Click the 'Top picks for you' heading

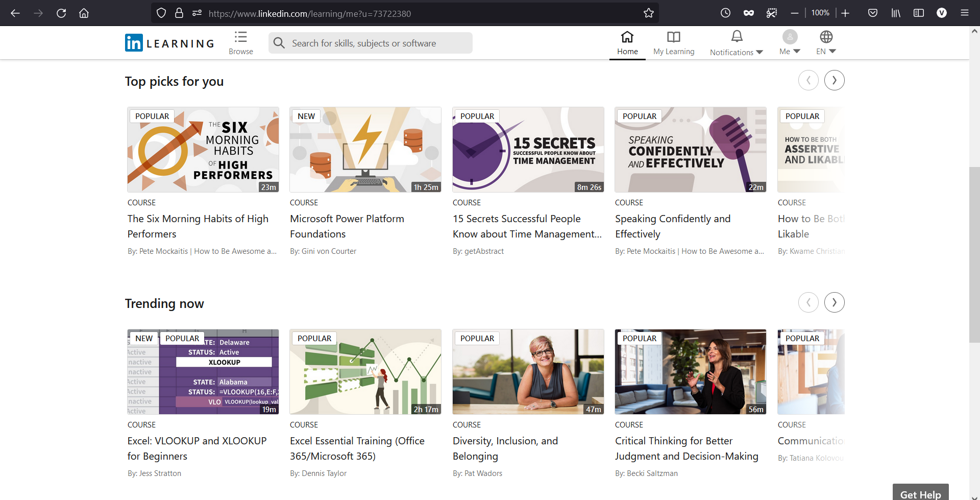click(174, 81)
